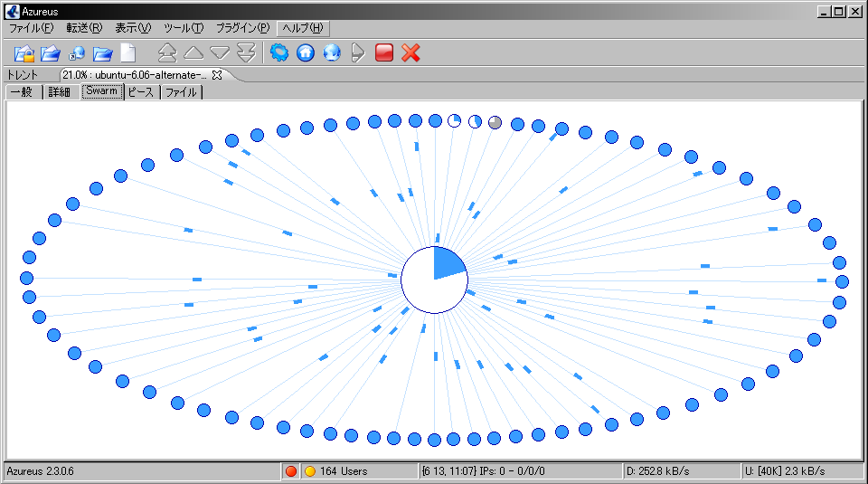Open the ファイル(F) menu
868x484 pixels.
[x=32, y=28]
